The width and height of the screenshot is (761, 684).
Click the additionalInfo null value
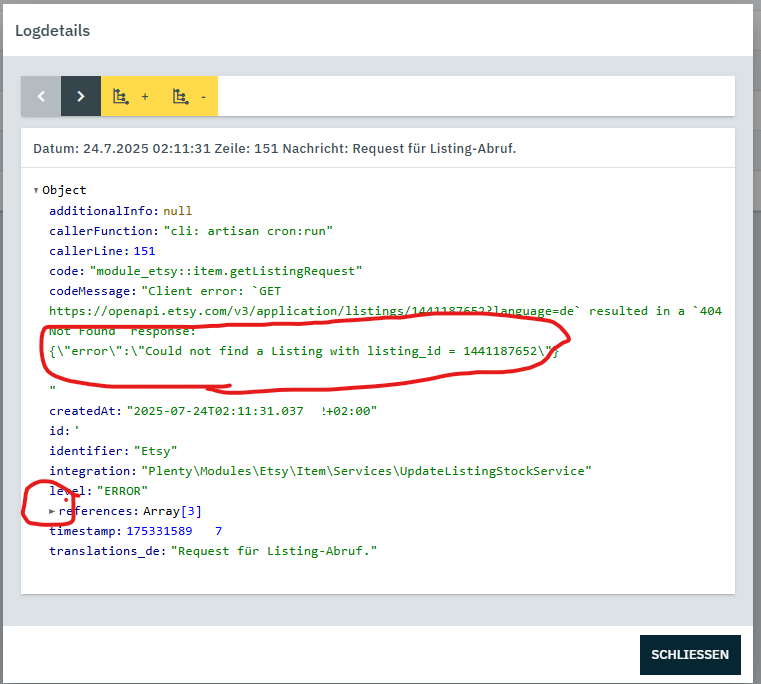click(177, 211)
